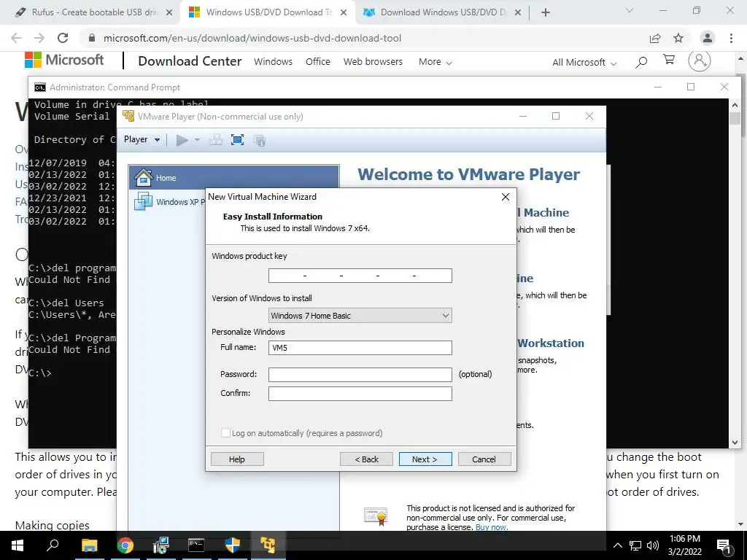Open the Command Prompt taskbar icon
Screen dimensions: 747x560
(x=196, y=545)
